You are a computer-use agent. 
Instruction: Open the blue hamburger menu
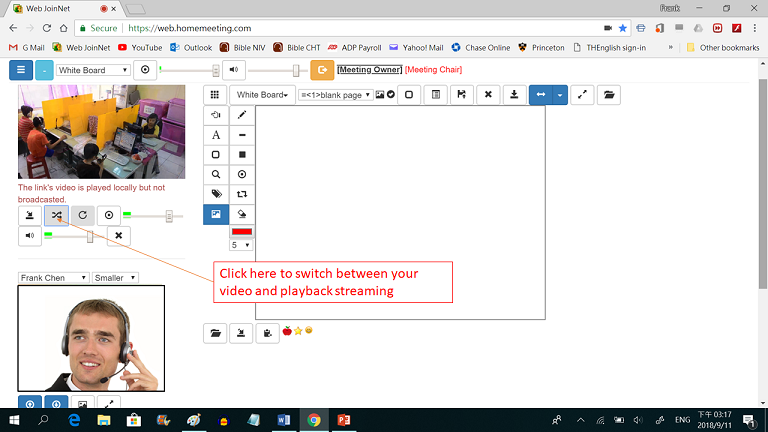(20, 70)
